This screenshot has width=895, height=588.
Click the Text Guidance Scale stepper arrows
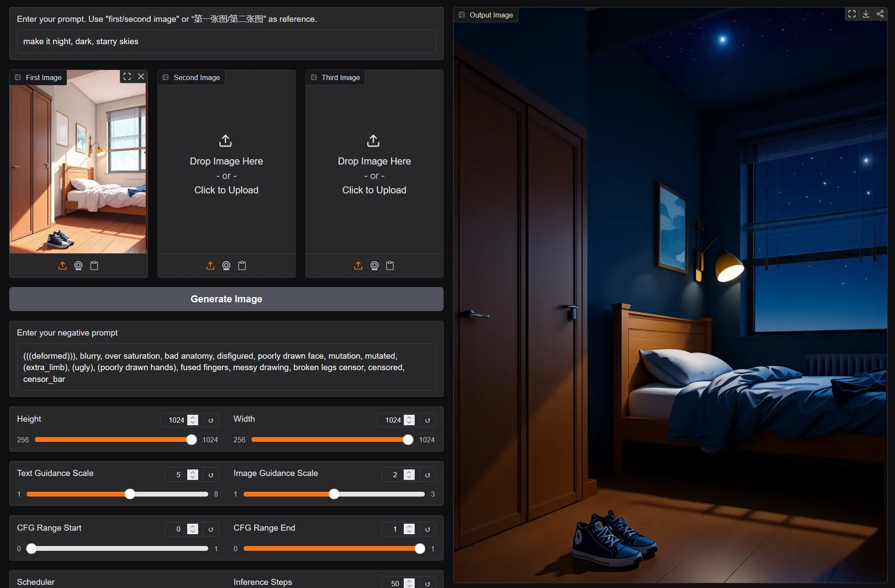tap(192, 475)
